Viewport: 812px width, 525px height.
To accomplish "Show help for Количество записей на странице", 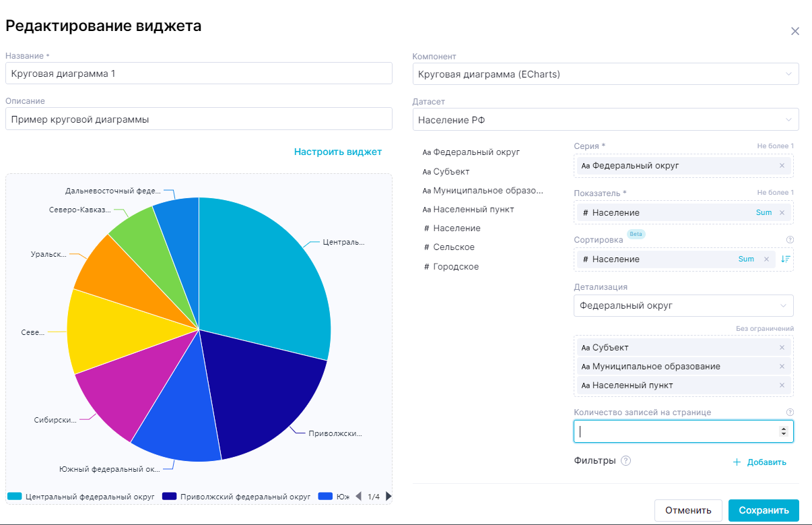I will (x=790, y=412).
